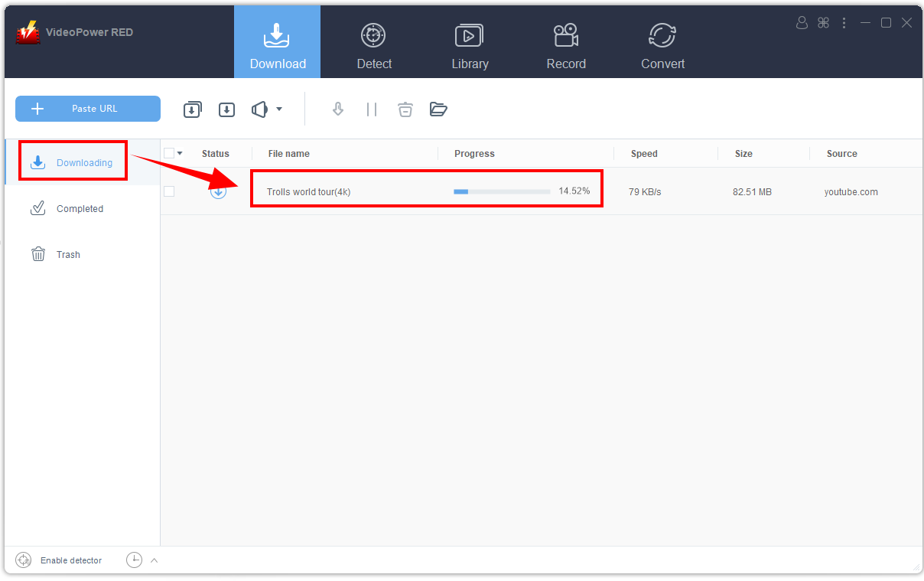The height and width of the screenshot is (581, 924).
Task: Expand the up chevron next to clock
Action: 154,560
